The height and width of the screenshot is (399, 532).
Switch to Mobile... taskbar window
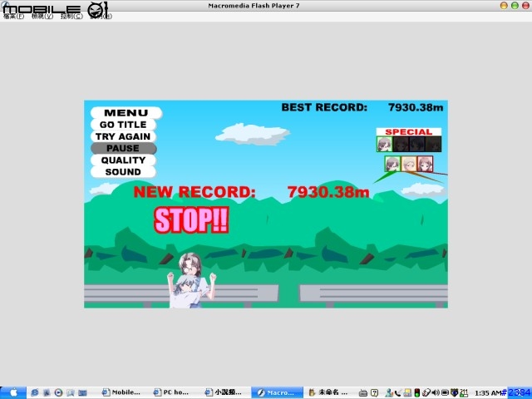(x=121, y=392)
